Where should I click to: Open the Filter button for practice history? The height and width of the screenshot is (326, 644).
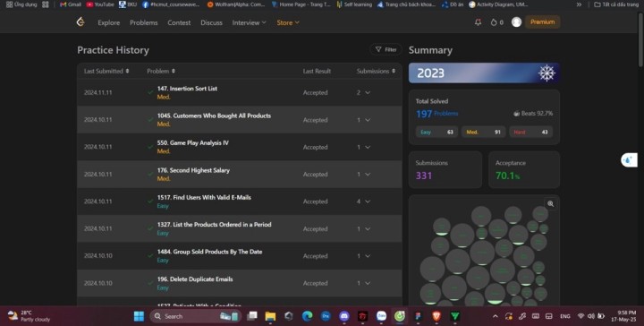pyautogui.click(x=386, y=49)
